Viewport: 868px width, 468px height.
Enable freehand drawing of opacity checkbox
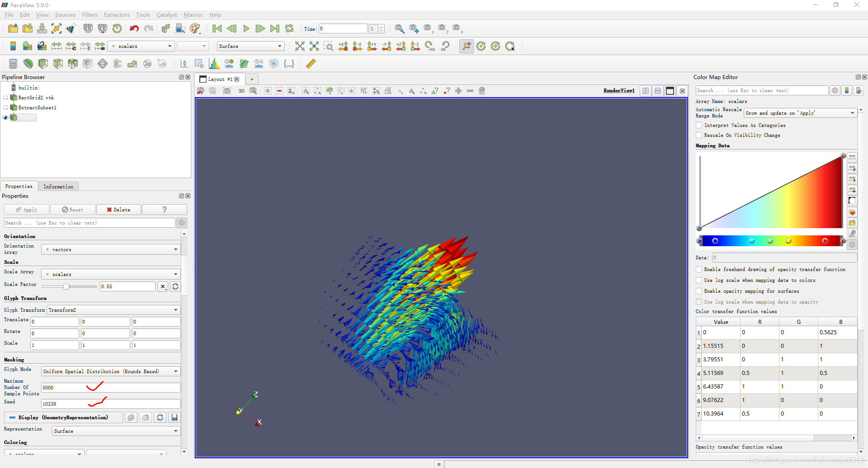click(699, 269)
